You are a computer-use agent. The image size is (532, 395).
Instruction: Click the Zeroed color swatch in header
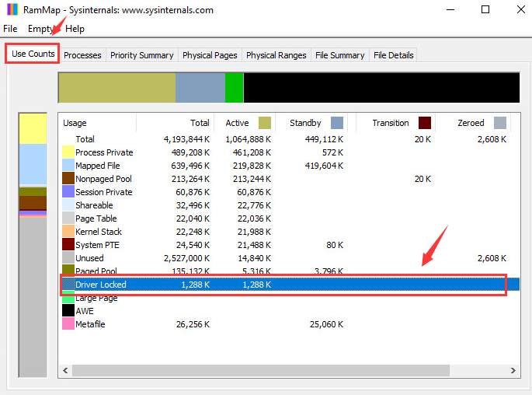pyautogui.click(x=500, y=123)
